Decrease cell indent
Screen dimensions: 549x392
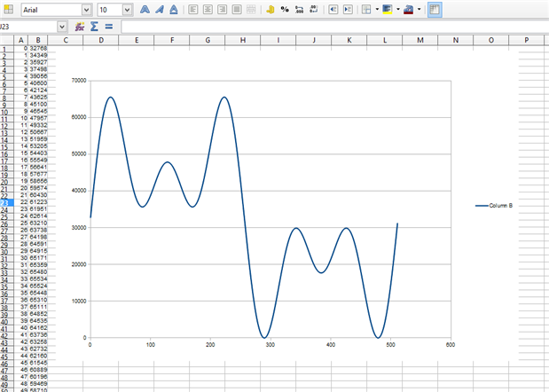tap(333, 10)
